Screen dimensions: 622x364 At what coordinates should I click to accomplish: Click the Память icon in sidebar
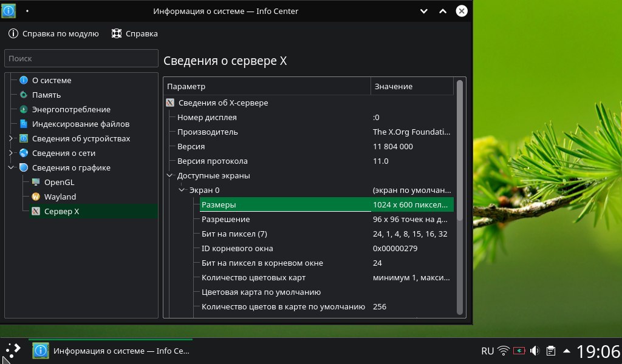pos(24,95)
